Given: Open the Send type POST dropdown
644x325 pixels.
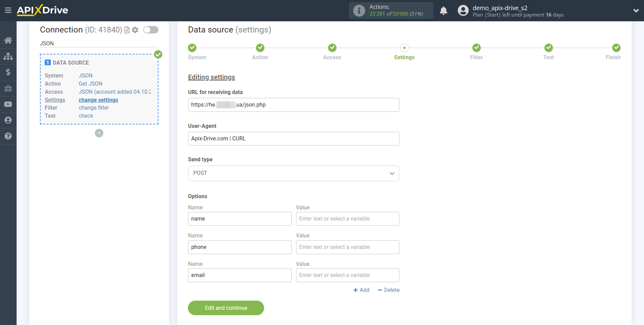Looking at the screenshot, I should point(294,173).
